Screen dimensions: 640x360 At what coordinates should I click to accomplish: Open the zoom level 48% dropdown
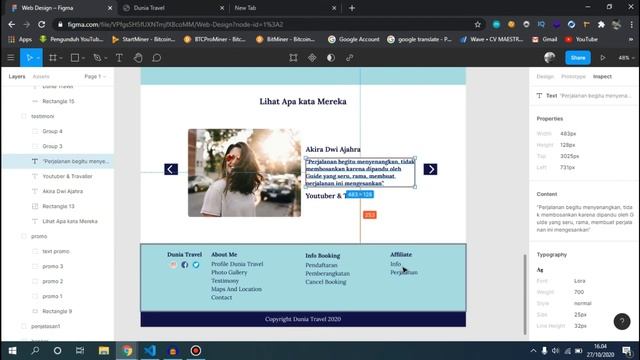pyautogui.click(x=626, y=58)
